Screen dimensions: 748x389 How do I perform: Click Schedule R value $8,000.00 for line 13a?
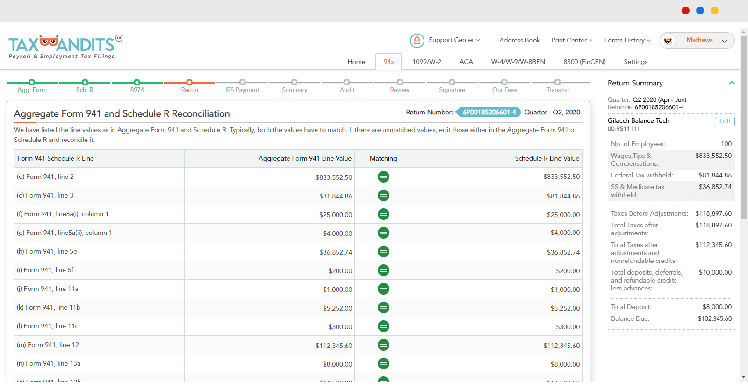(565, 364)
